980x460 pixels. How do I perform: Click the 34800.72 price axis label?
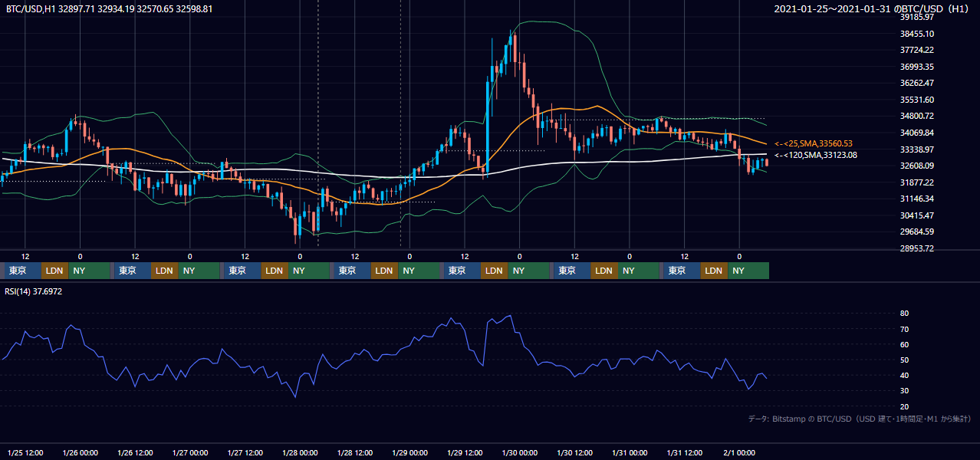pos(917,116)
